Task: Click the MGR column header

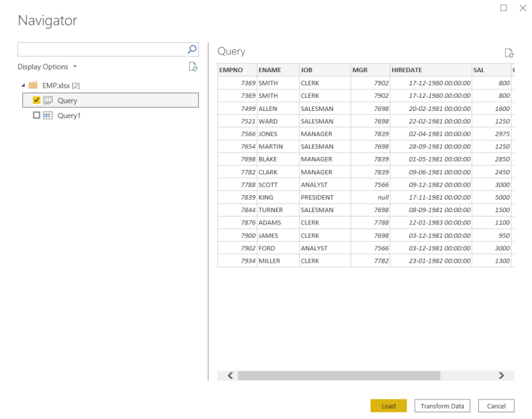Action: [370, 70]
